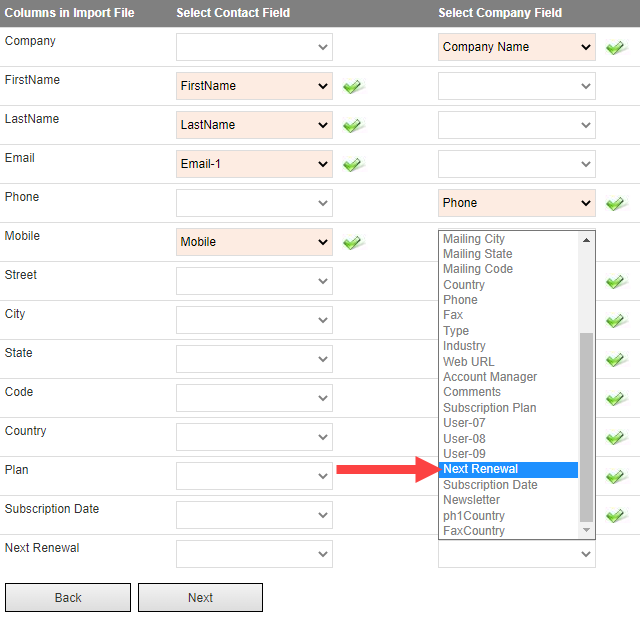Open the Company Name company field dropdown

(x=517, y=47)
